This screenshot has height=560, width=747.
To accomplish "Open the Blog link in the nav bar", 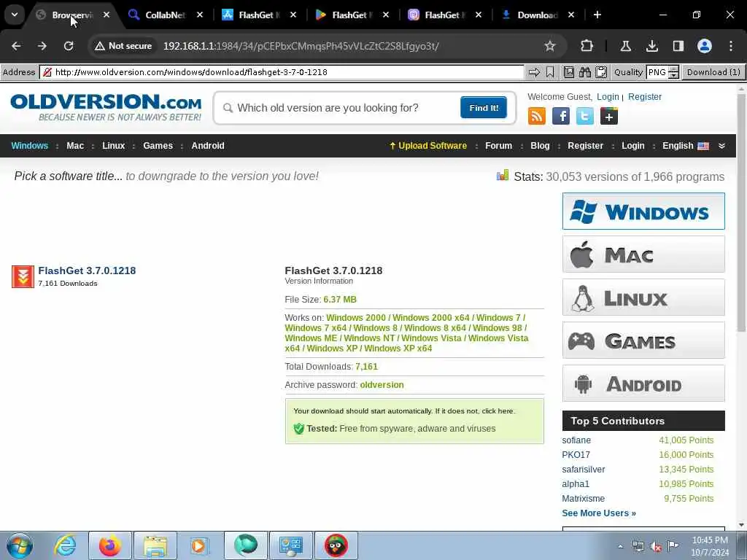I will pyautogui.click(x=540, y=146).
